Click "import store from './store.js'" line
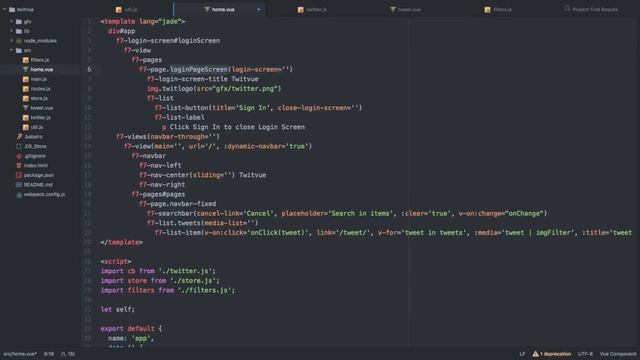Image resolution: width=640 pixels, height=360 pixels. (x=160, y=280)
